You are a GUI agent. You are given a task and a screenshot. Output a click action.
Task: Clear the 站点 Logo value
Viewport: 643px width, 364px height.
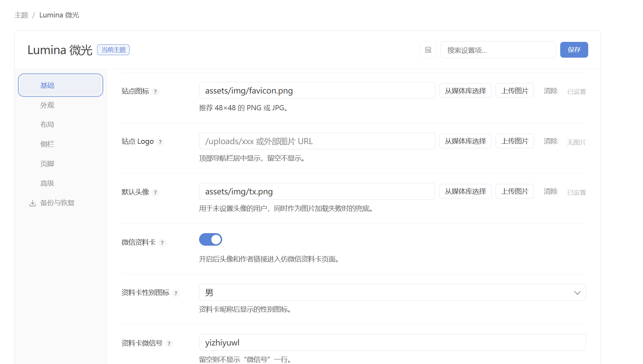tap(550, 141)
